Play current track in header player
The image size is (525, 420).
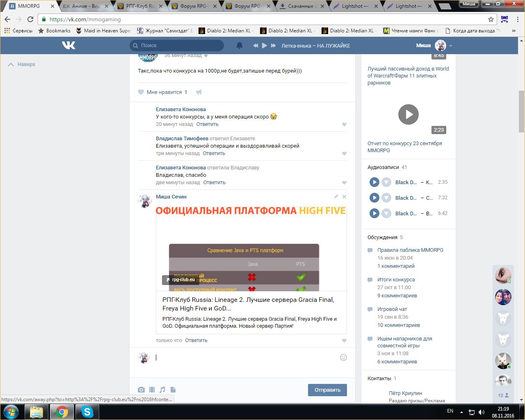(265, 46)
